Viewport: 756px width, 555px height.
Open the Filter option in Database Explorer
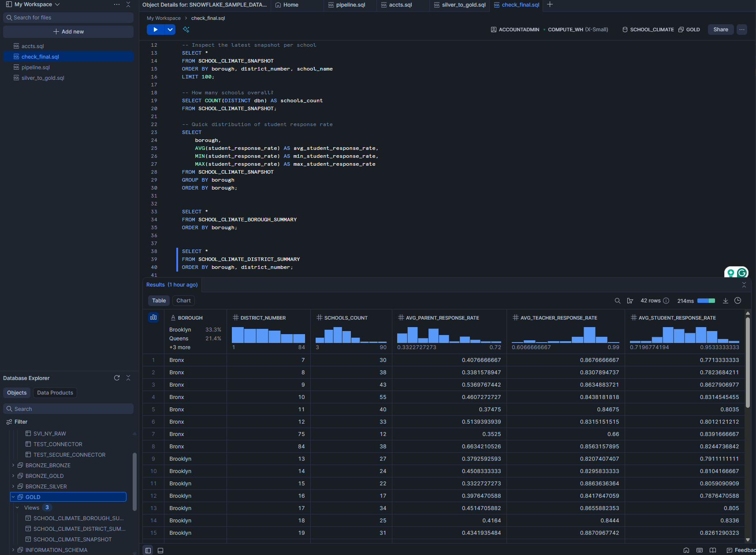(x=17, y=422)
